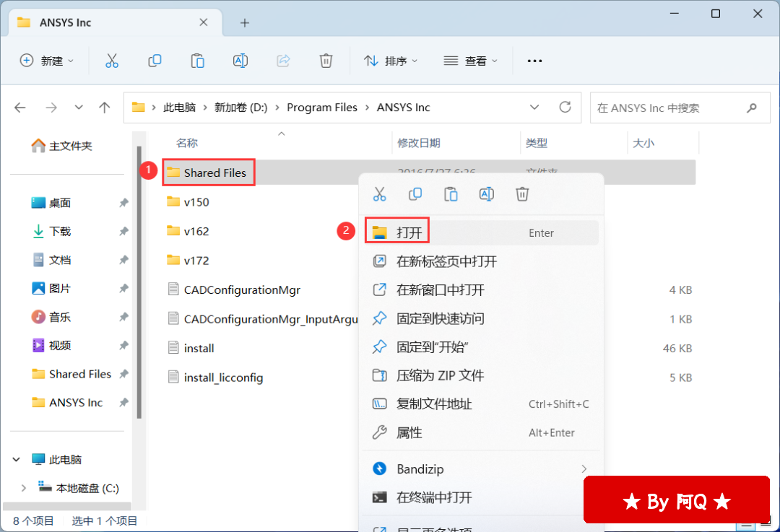Refresh the current folder view
This screenshot has height=532, width=780.
point(565,108)
